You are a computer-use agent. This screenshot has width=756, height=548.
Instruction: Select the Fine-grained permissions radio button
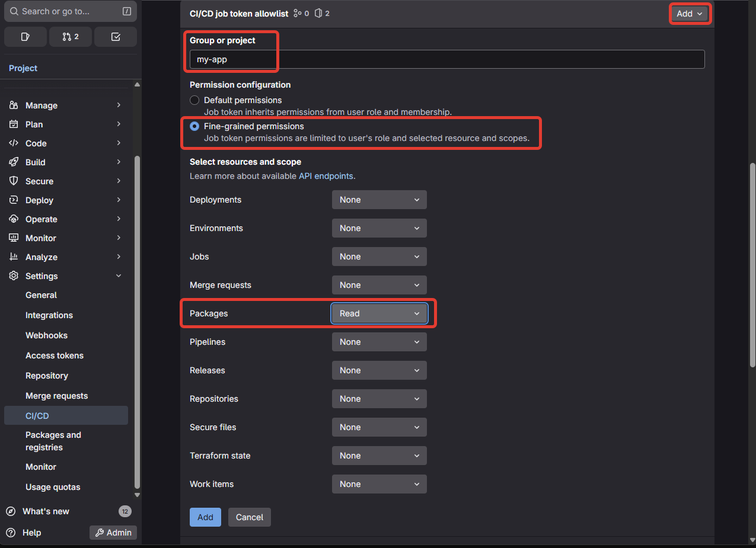194,126
